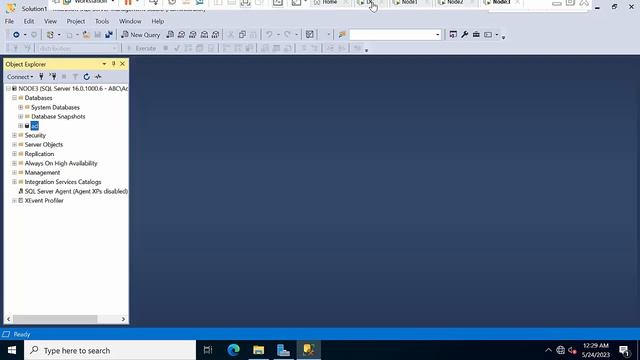Open the Project menu

tap(76, 21)
